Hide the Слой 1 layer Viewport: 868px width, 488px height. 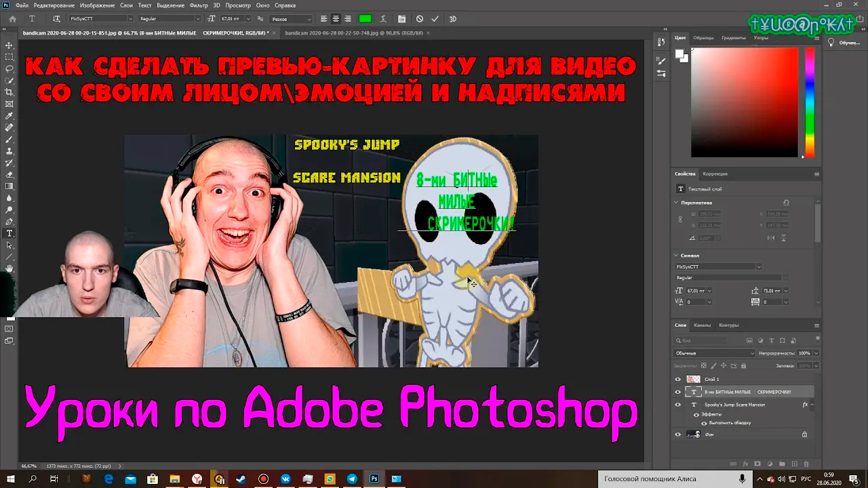pos(677,379)
